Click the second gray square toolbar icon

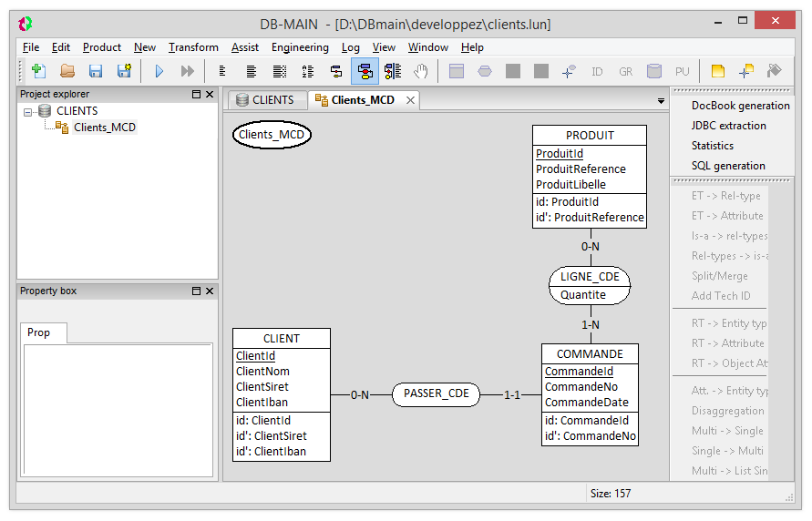pyautogui.click(x=541, y=71)
